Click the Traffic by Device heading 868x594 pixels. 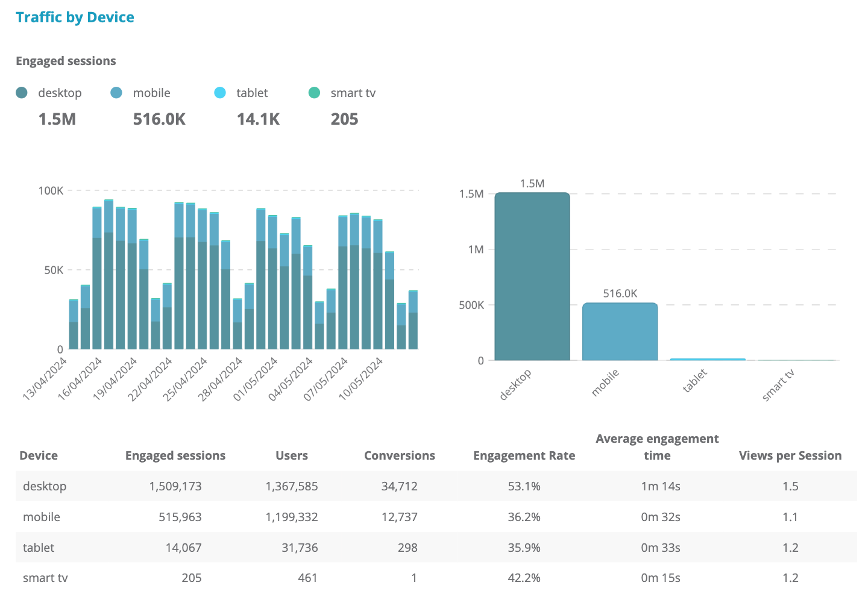(75, 17)
